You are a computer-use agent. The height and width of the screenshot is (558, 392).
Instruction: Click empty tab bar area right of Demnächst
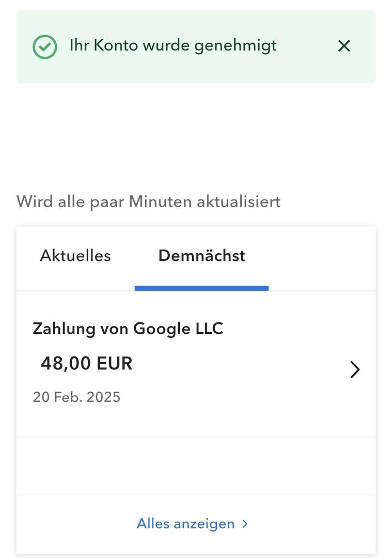[x=320, y=257]
